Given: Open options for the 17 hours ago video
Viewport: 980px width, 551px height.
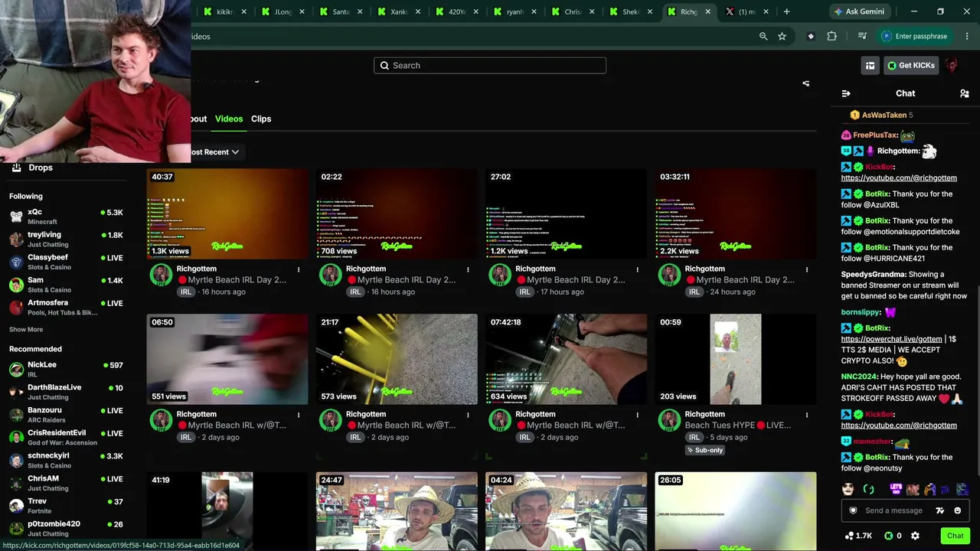Looking at the screenshot, I should 637,269.
